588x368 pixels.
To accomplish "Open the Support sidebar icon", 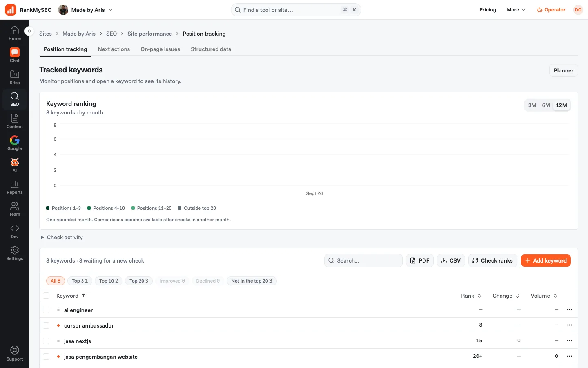I will (x=15, y=354).
